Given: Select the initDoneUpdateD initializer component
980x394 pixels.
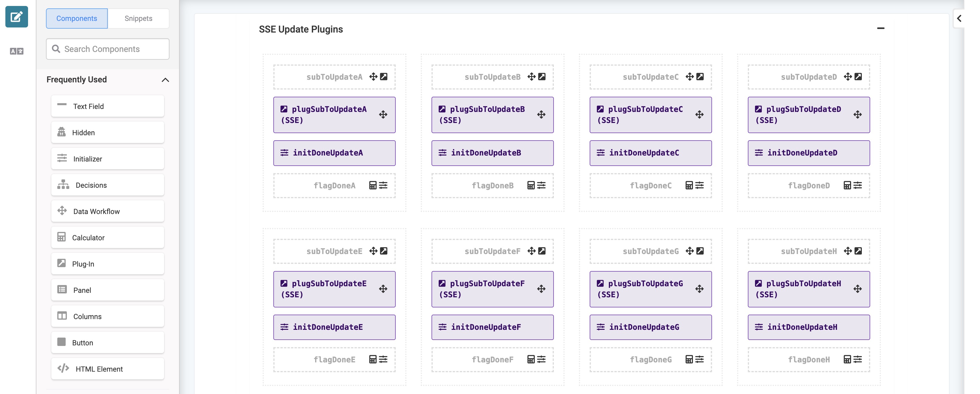Looking at the screenshot, I should pyautogui.click(x=809, y=153).
